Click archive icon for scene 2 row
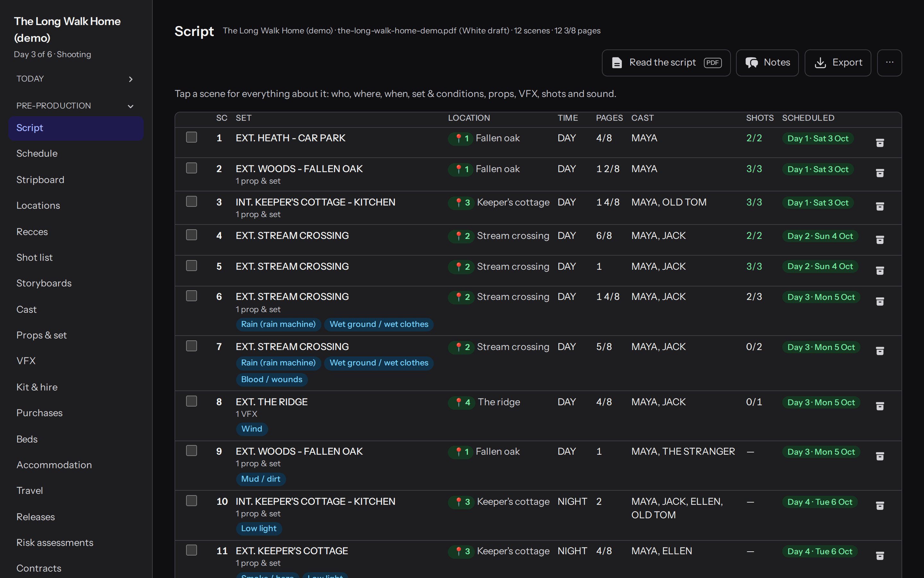Screen dimensions: 924x578 coord(880,173)
